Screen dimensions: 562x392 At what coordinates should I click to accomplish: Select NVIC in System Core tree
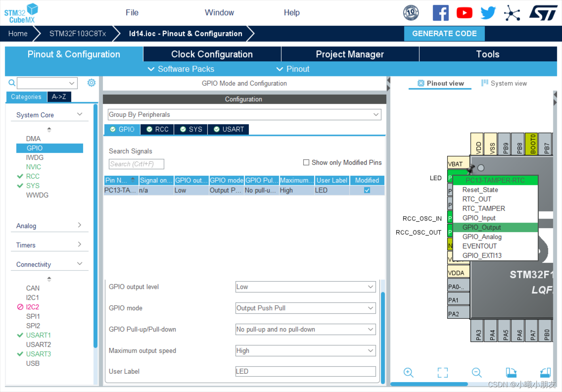tap(34, 167)
